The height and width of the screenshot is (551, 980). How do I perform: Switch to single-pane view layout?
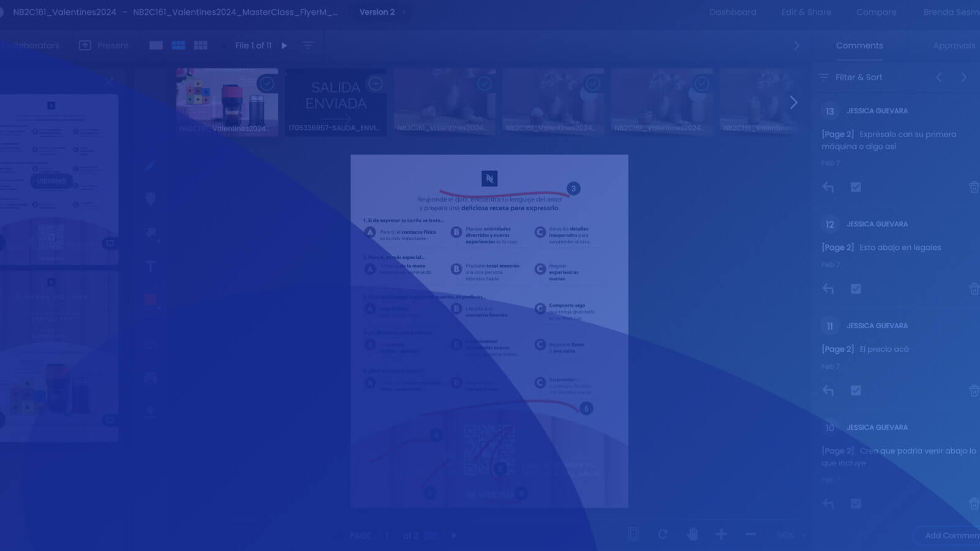point(156,45)
